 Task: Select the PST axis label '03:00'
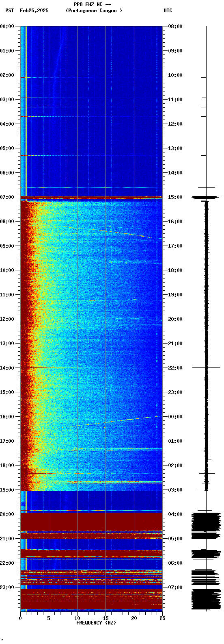click(x=7, y=100)
